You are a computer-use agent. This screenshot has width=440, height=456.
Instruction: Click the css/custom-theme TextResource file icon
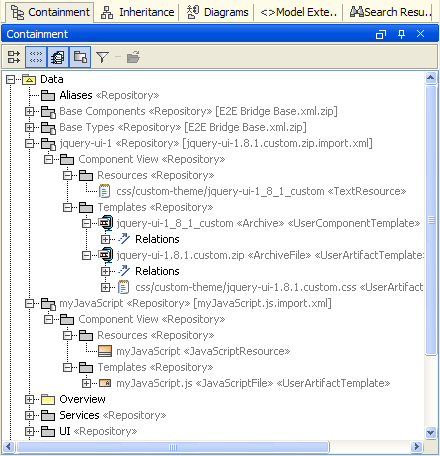pyautogui.click(x=105, y=191)
